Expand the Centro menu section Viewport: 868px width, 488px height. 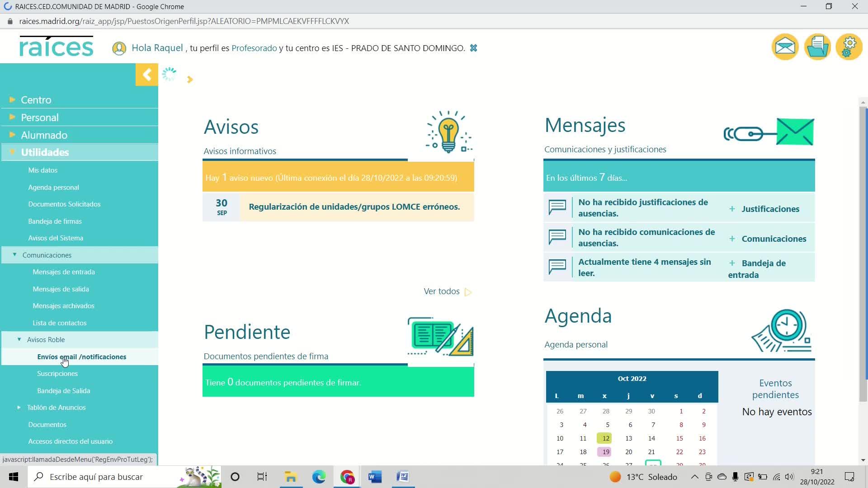[x=36, y=100]
